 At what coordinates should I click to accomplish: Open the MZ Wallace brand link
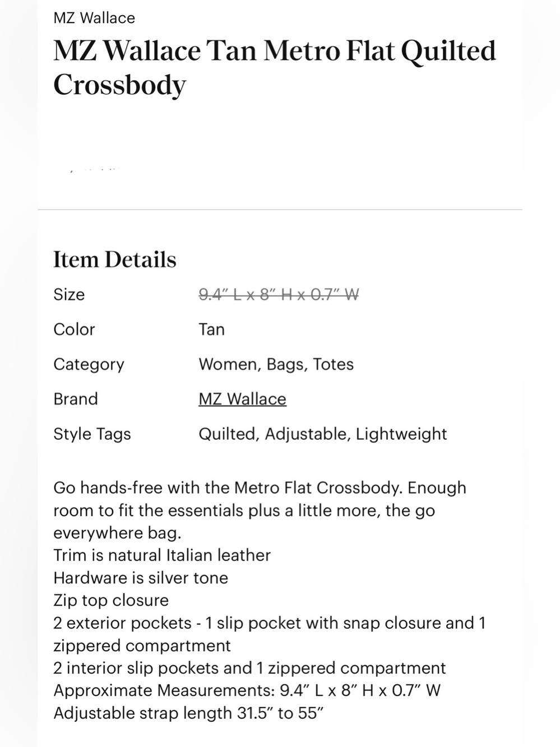coord(242,399)
